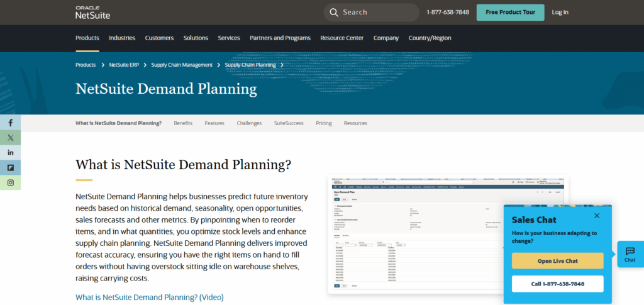Click the NetSuite Demand Planning page title

coord(166,89)
